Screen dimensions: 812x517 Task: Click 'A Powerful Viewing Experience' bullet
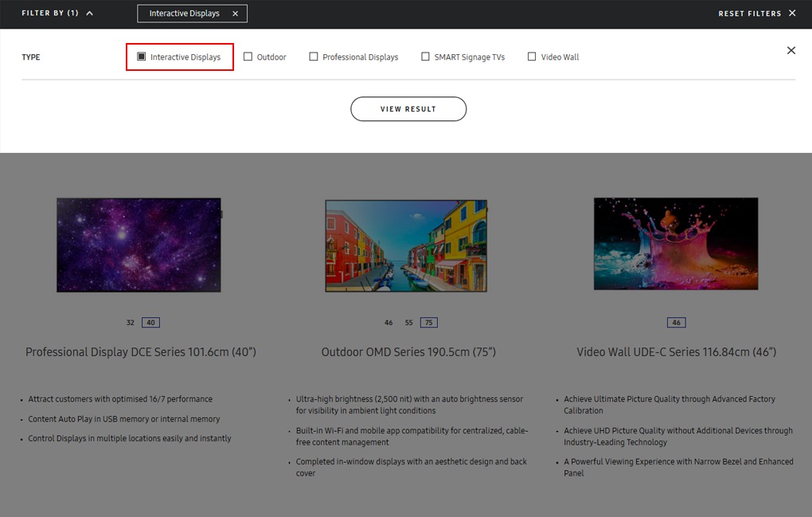pyautogui.click(x=678, y=468)
